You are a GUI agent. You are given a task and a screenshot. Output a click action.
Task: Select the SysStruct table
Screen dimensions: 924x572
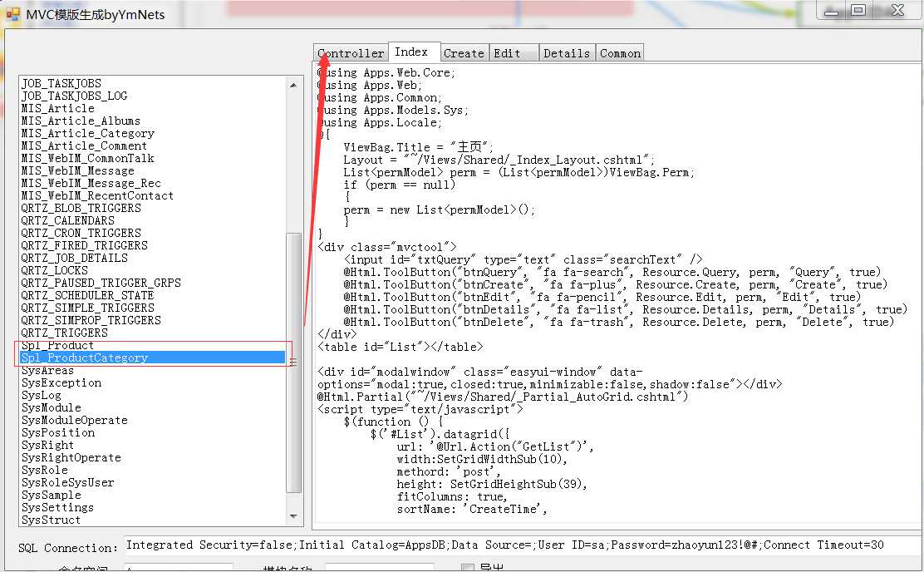[x=52, y=520]
